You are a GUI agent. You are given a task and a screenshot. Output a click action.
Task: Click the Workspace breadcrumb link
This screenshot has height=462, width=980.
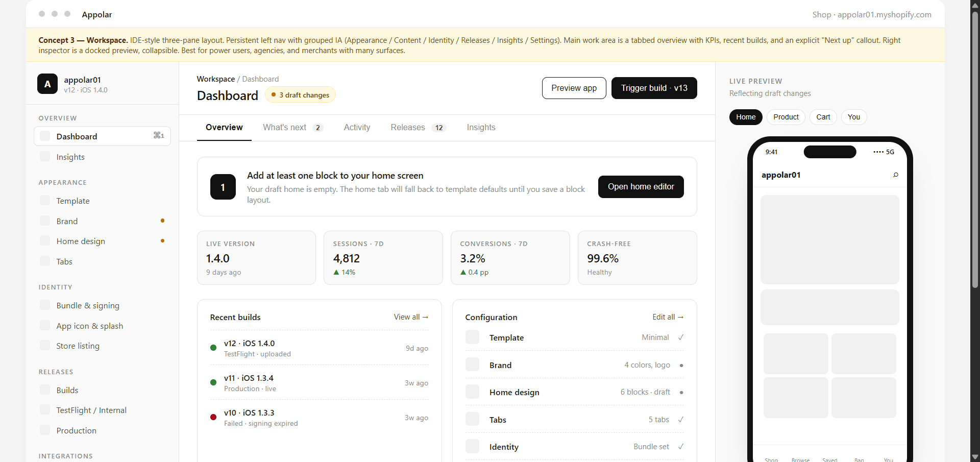click(x=216, y=79)
